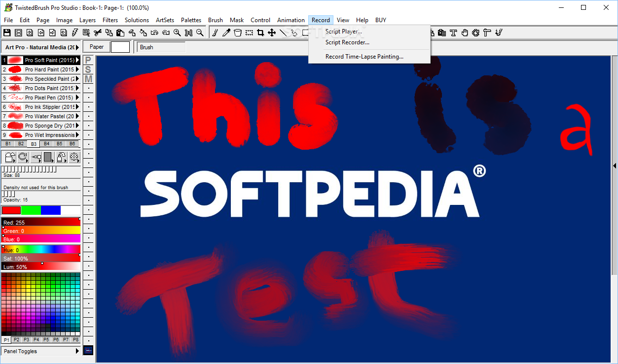Viewport: 618px width, 364px height.
Task: Click the BUY menu link
Action: (381, 20)
